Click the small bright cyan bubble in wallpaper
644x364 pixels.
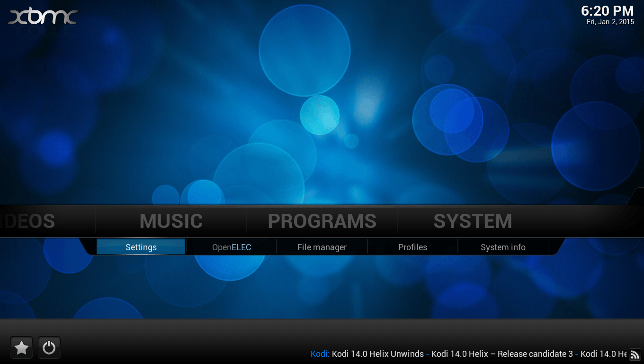320,115
